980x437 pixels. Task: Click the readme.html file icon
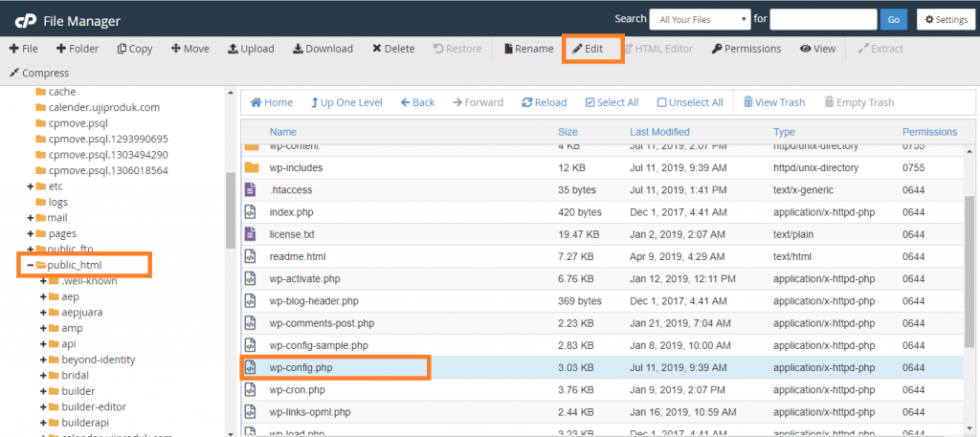pyautogui.click(x=251, y=256)
